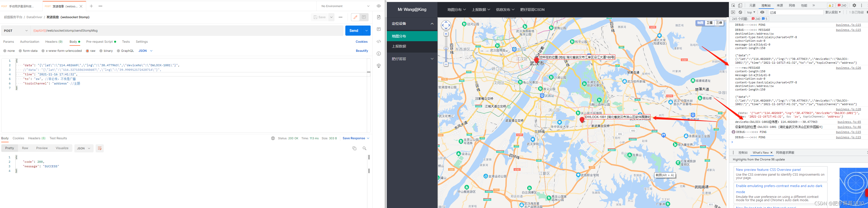The image size is (868, 208).
Task: Open more actions ellipsis beside Save
Action: pyautogui.click(x=341, y=17)
